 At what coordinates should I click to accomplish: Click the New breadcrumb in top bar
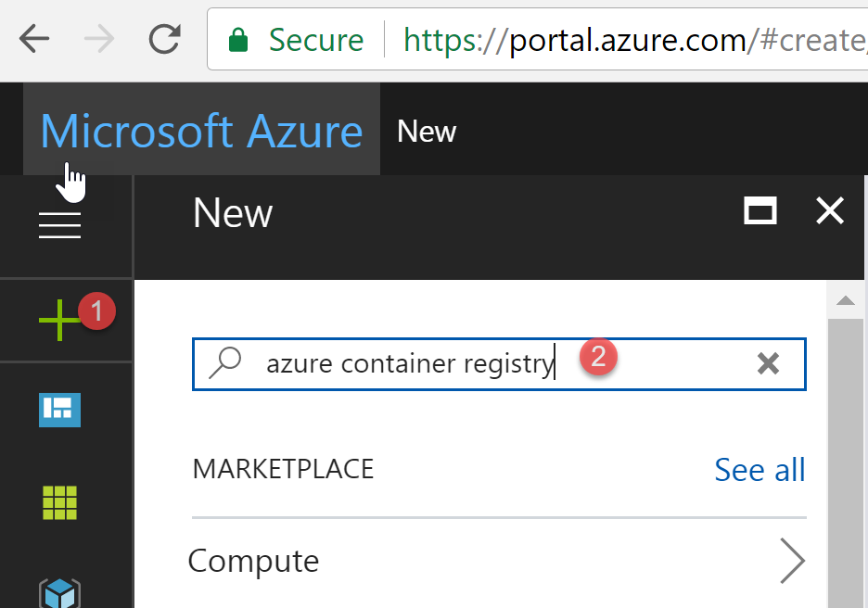[427, 132]
